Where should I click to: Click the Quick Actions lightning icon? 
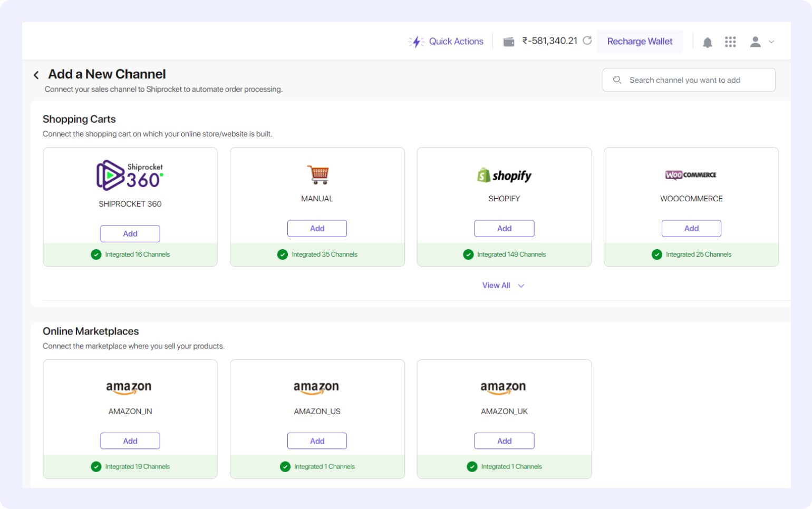coord(417,42)
